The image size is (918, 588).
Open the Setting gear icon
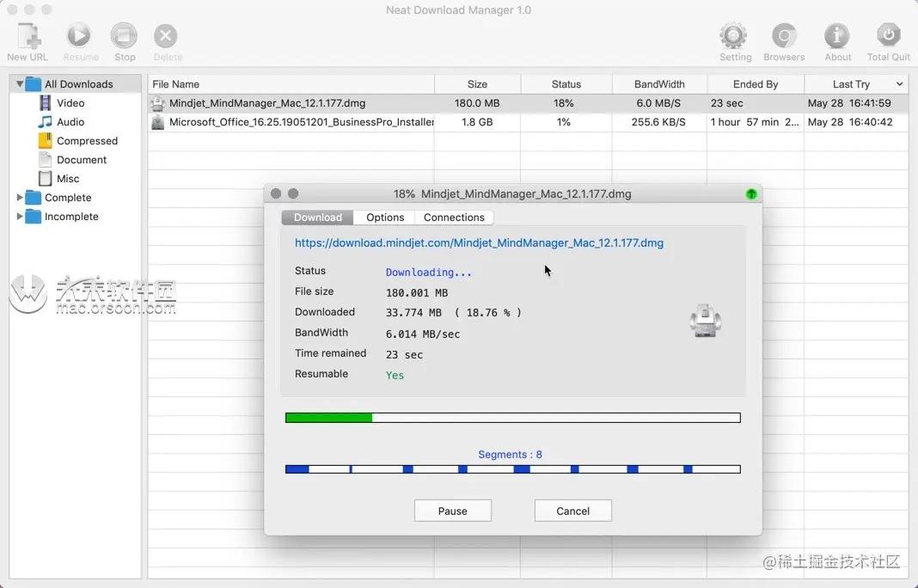tap(733, 36)
